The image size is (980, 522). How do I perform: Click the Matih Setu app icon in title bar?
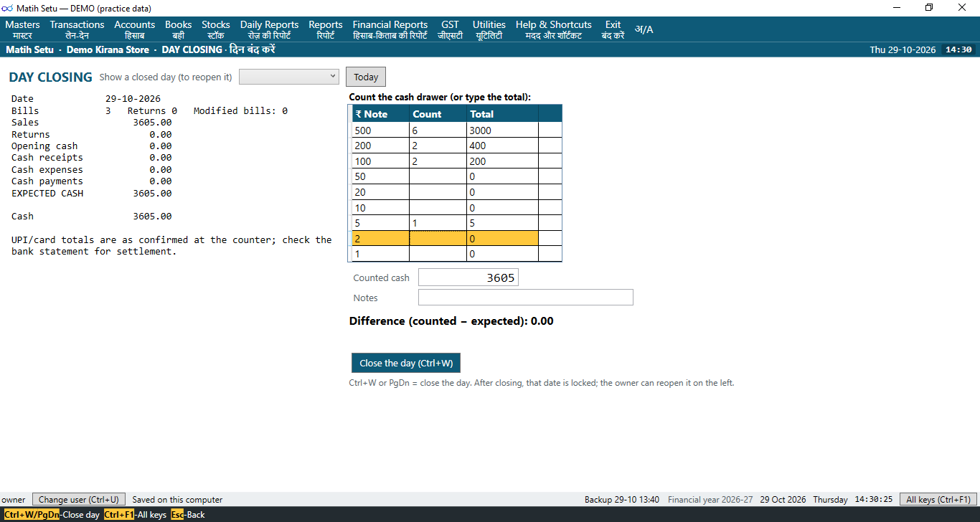click(x=7, y=8)
